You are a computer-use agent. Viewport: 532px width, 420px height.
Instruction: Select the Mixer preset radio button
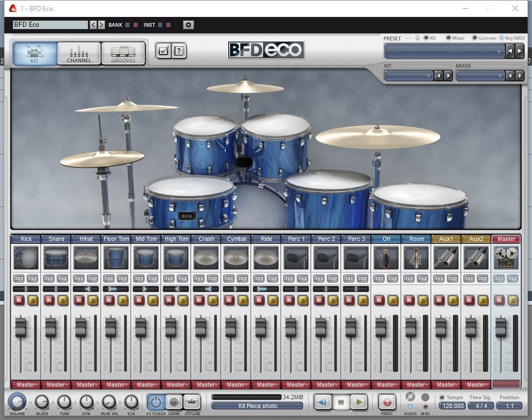(x=449, y=38)
